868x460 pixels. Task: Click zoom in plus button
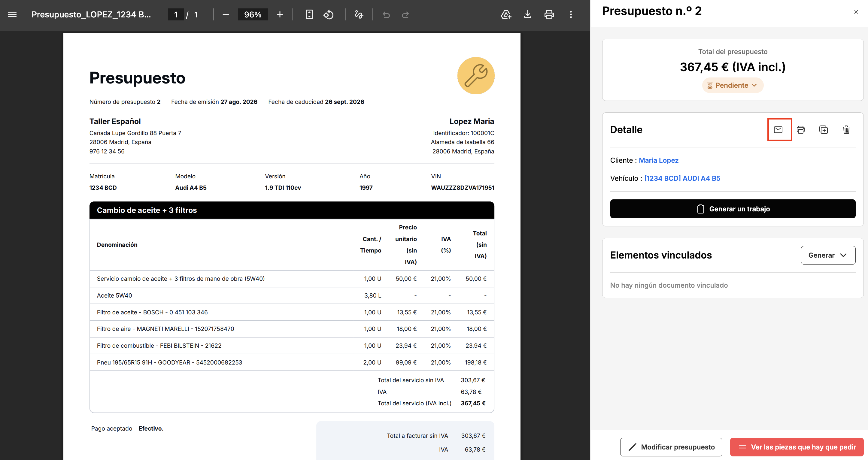click(x=280, y=14)
